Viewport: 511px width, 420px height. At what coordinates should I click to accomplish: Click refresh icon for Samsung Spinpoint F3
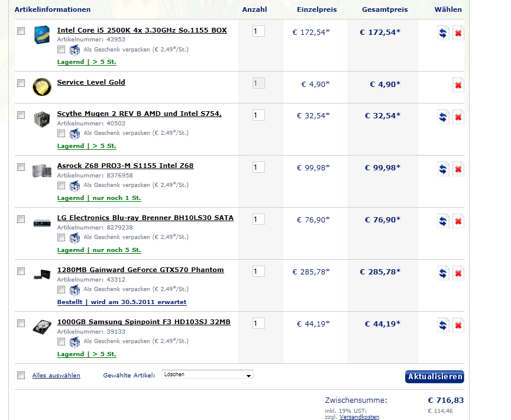(x=443, y=325)
